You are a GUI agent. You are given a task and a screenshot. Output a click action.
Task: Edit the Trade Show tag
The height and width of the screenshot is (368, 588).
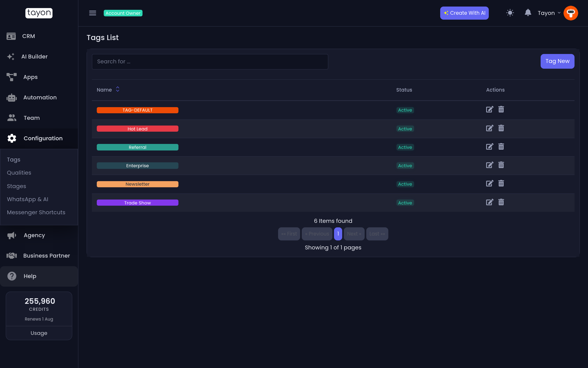(490, 202)
